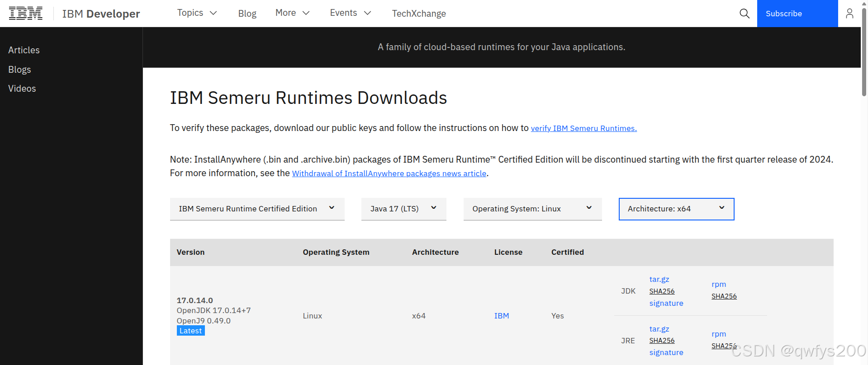This screenshot has height=365, width=868.
Task: Click the IBM Semeru Runtimes Downloads heading
Action: (x=308, y=98)
